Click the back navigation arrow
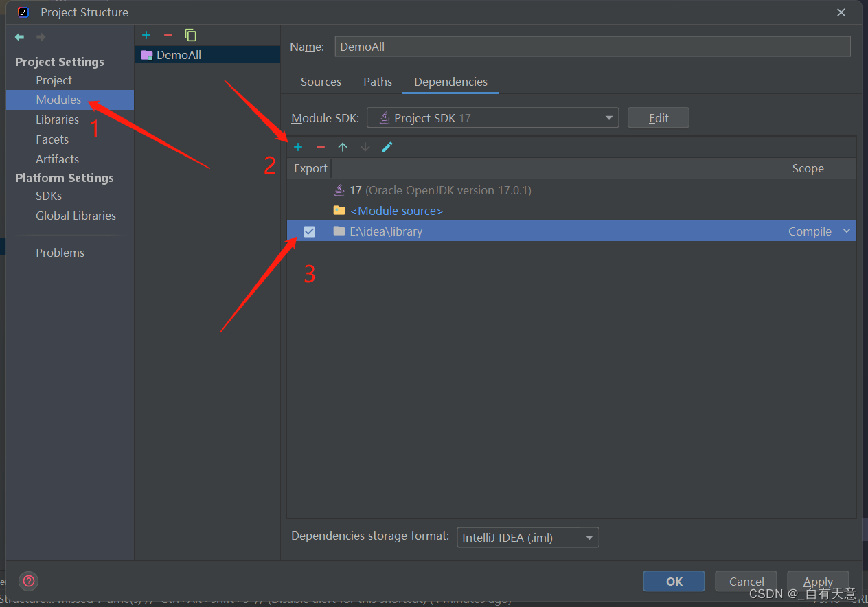This screenshot has width=868, height=607. (20, 37)
